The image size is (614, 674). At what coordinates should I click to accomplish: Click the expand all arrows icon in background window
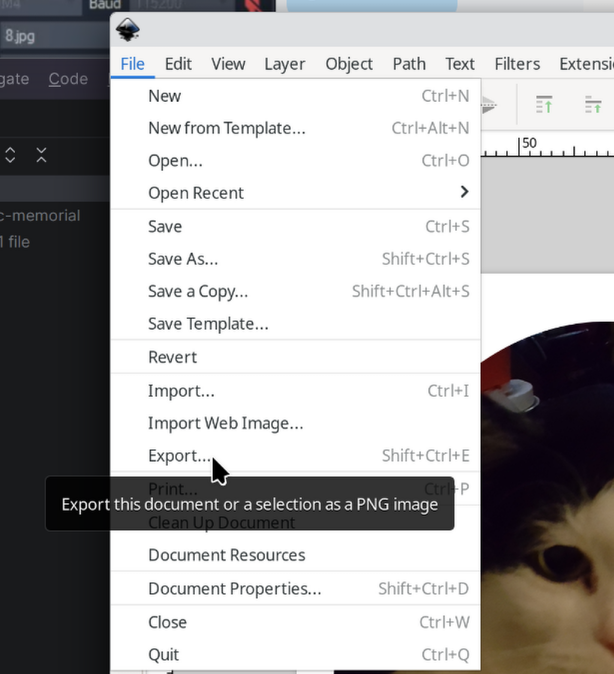click(x=10, y=155)
